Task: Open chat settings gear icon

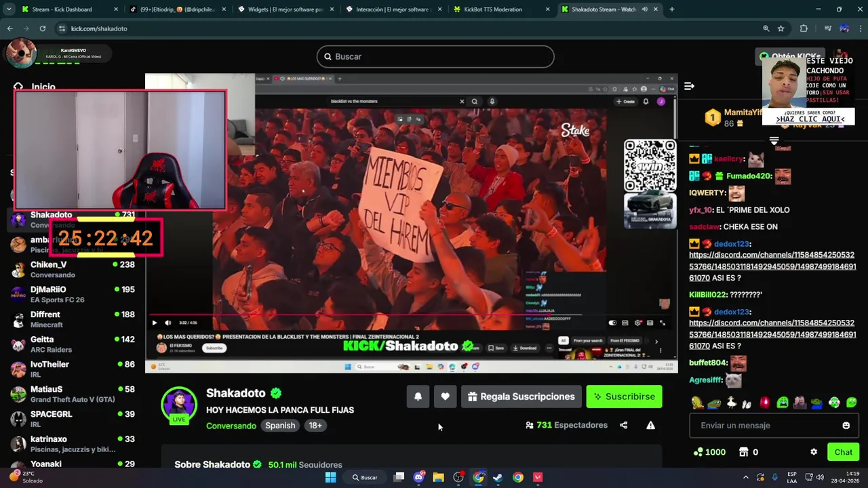Action: pos(814,452)
